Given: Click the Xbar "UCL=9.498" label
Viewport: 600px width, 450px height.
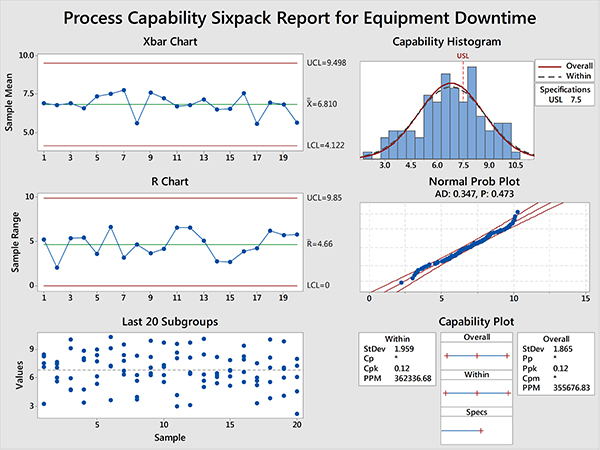Looking at the screenshot, I should (x=326, y=63).
